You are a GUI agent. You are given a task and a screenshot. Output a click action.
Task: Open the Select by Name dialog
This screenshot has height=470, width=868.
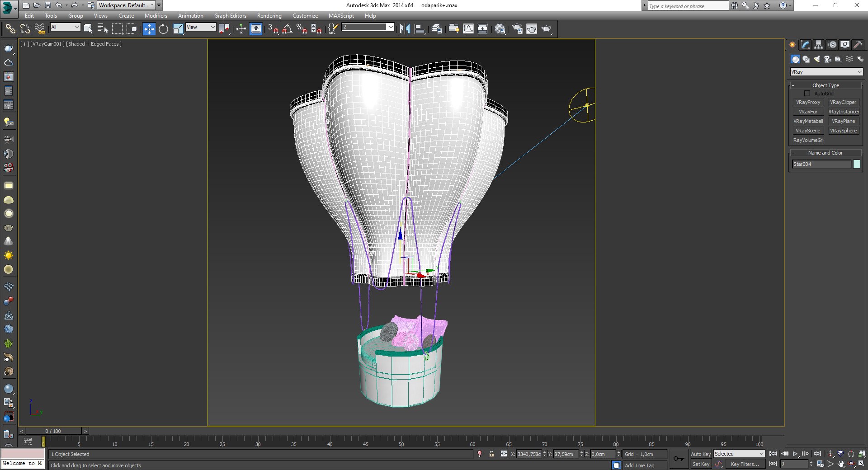(x=103, y=29)
